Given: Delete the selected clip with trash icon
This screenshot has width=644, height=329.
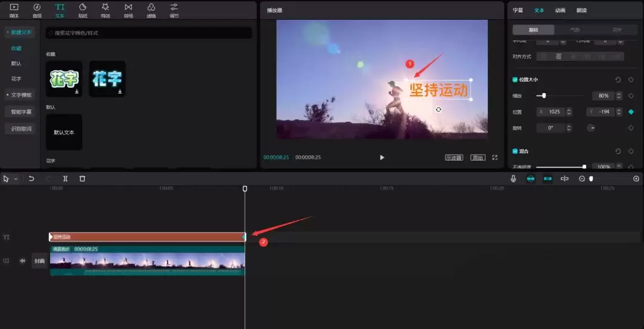Looking at the screenshot, I should tap(82, 179).
